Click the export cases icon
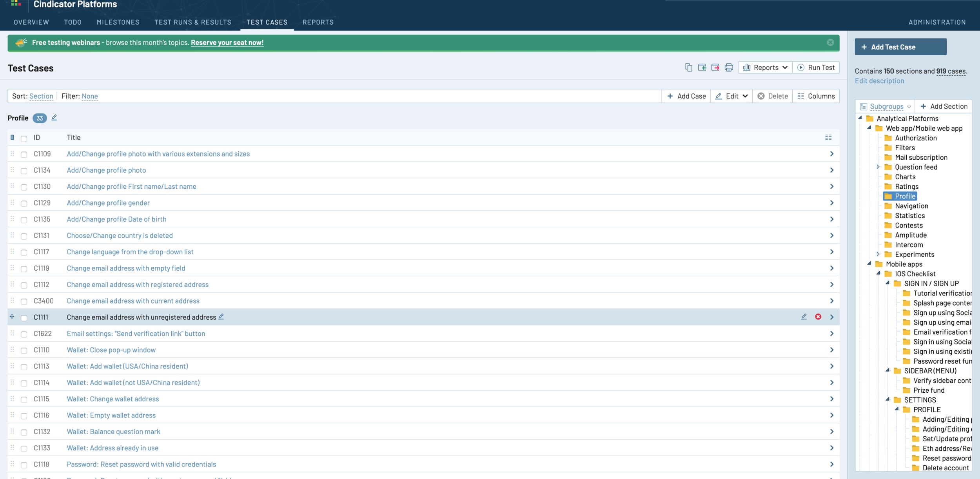980x479 pixels. click(x=715, y=67)
